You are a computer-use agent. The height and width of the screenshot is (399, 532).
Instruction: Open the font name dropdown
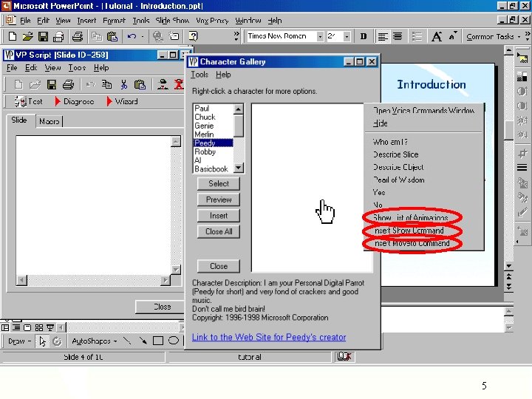pos(320,36)
